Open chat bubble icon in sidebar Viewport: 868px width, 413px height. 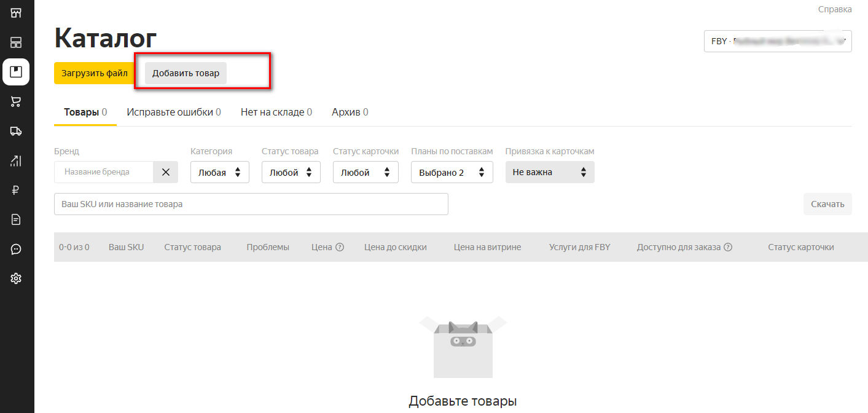[x=16, y=249]
